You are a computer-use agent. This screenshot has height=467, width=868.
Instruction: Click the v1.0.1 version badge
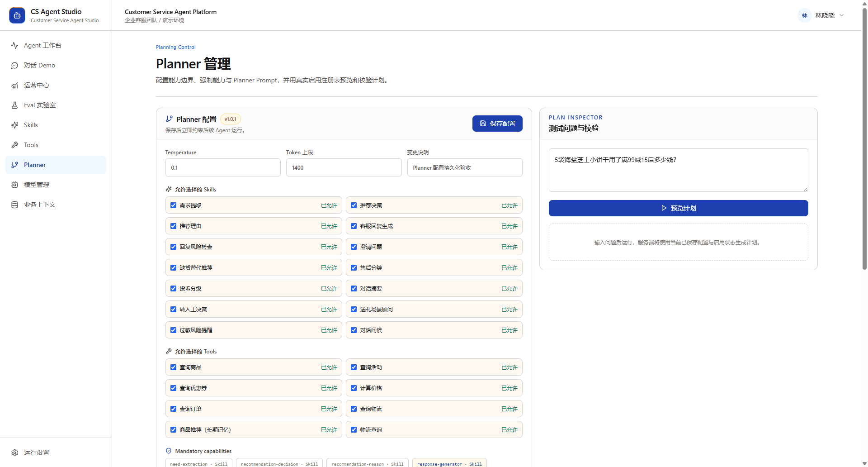point(231,119)
